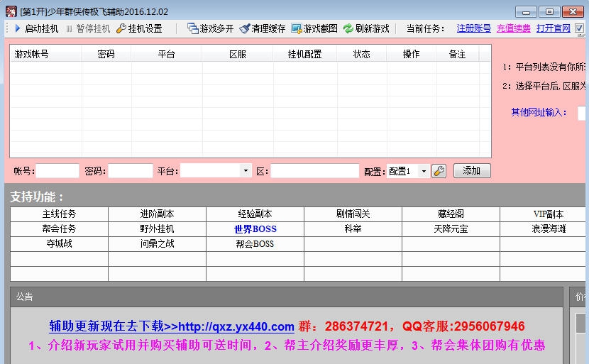Viewport: 589px width, 364px height.
Task: Click the 暂停挂机 pause toolbar item
Action: pyautogui.click(x=88, y=28)
